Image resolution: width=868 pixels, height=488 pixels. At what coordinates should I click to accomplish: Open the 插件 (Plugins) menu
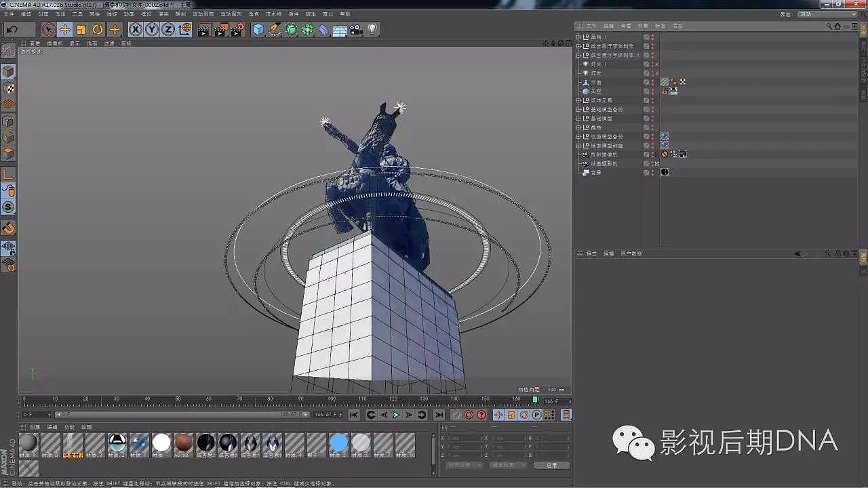[x=293, y=14]
